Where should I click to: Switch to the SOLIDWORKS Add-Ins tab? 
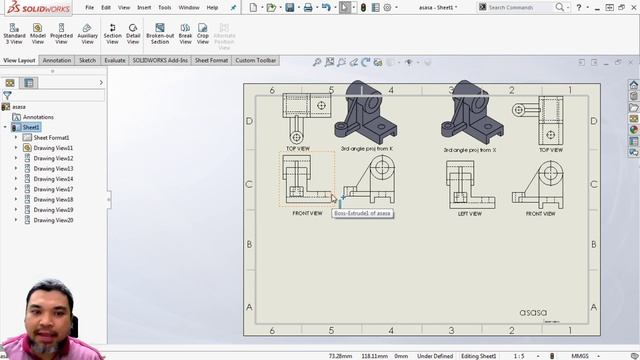coord(160,60)
